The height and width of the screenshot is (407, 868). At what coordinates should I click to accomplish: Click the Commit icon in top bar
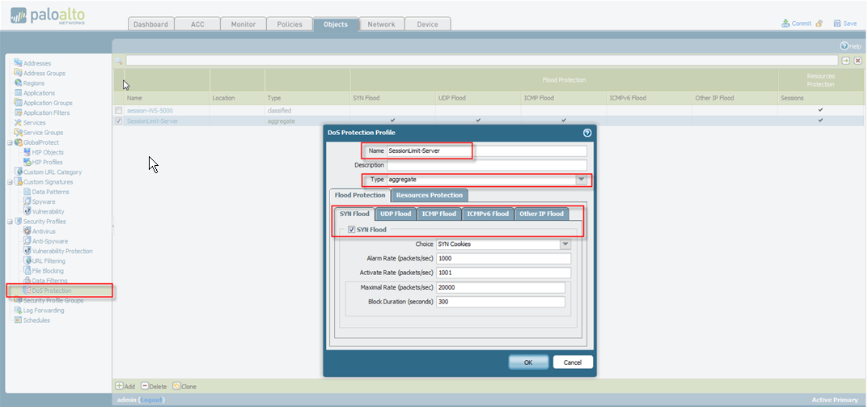[785, 23]
